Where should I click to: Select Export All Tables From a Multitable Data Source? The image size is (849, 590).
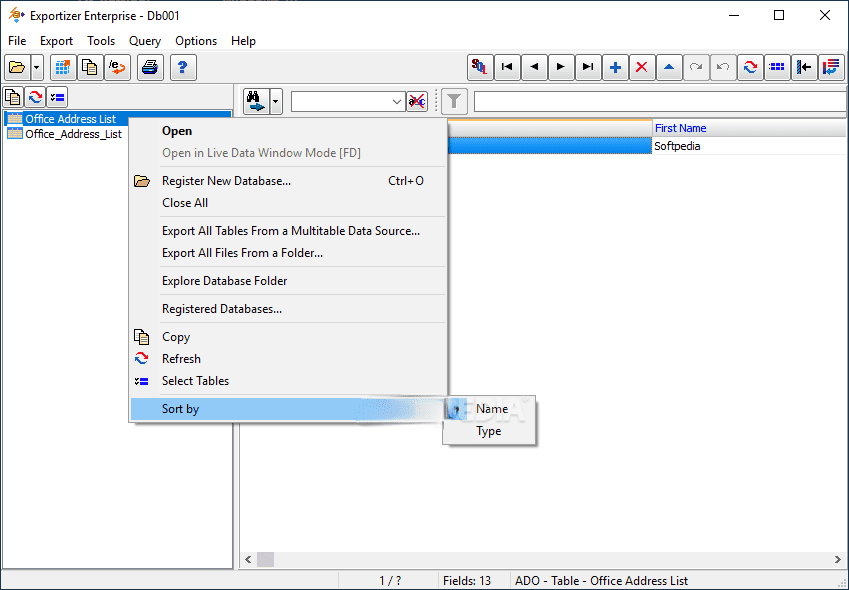[x=288, y=231]
